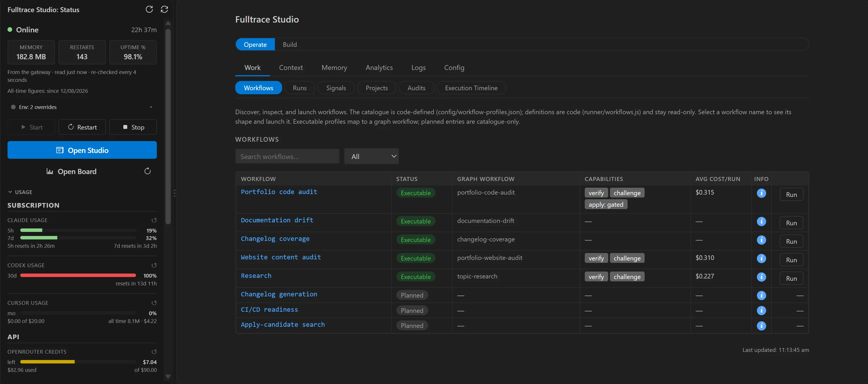Open info for Changelog generation
The height and width of the screenshot is (384, 868).
(761, 296)
